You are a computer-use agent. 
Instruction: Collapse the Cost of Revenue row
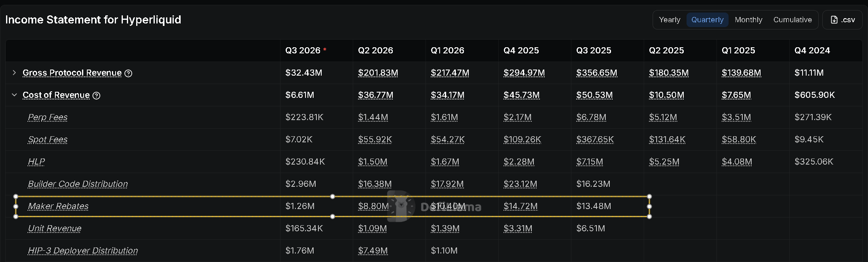tap(14, 95)
